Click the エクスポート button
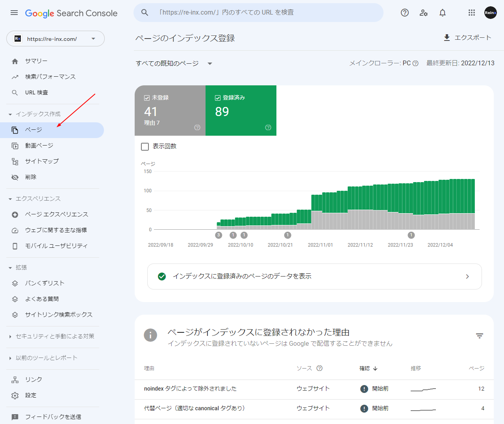The width and height of the screenshot is (504, 424). pos(467,37)
